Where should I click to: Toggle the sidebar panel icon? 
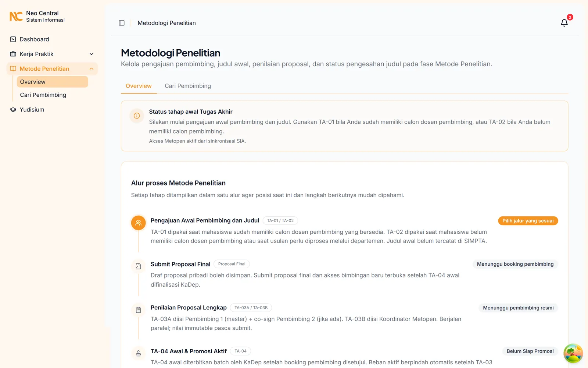click(122, 23)
